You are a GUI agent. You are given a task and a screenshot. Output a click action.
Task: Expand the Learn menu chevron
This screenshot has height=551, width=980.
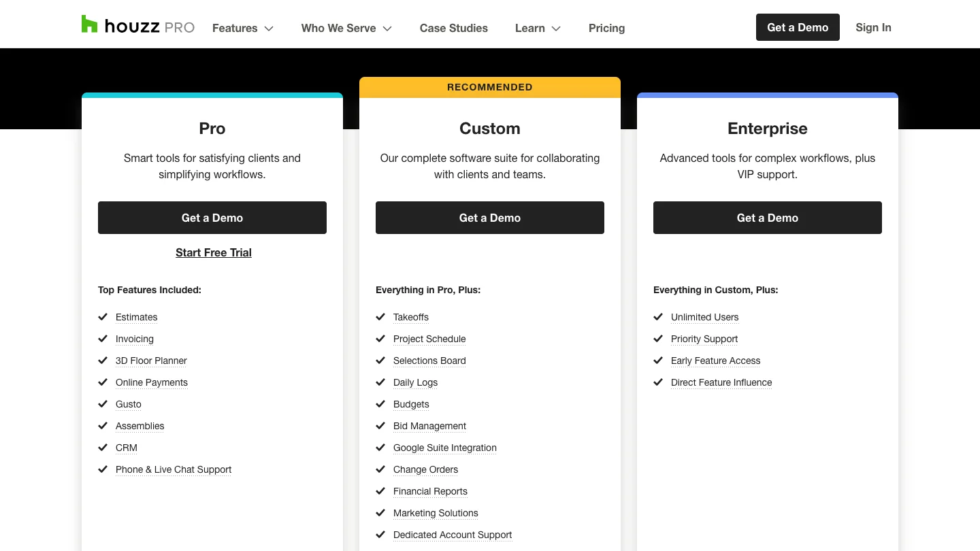(556, 29)
